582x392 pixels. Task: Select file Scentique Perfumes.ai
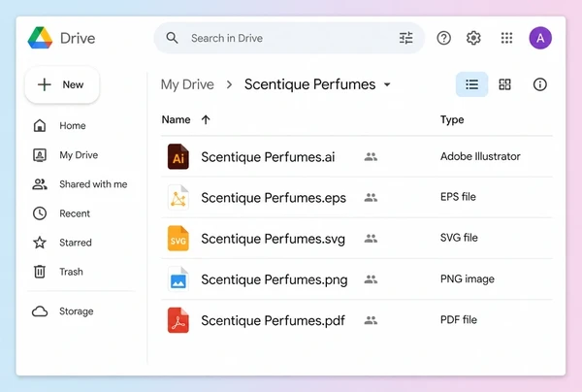268,157
